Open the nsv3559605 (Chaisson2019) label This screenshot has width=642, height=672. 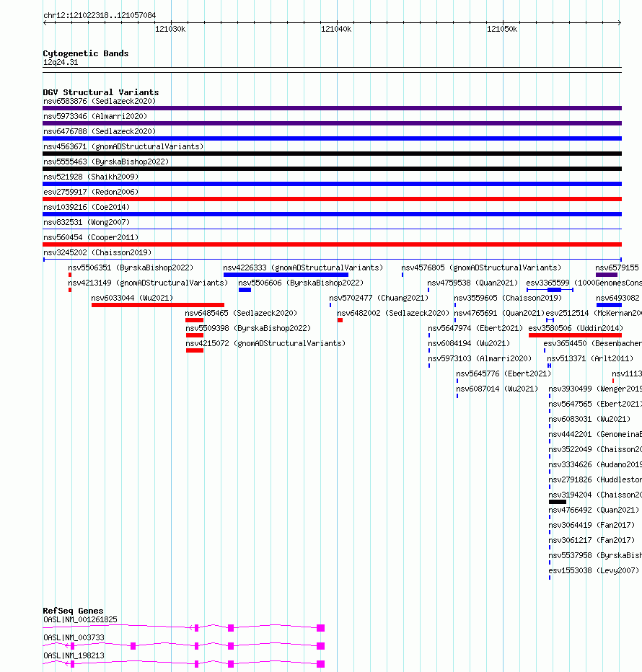tap(508, 298)
